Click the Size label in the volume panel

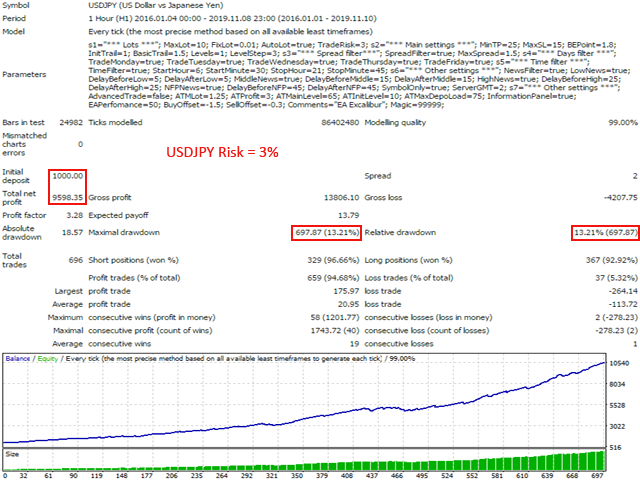click(x=12, y=454)
